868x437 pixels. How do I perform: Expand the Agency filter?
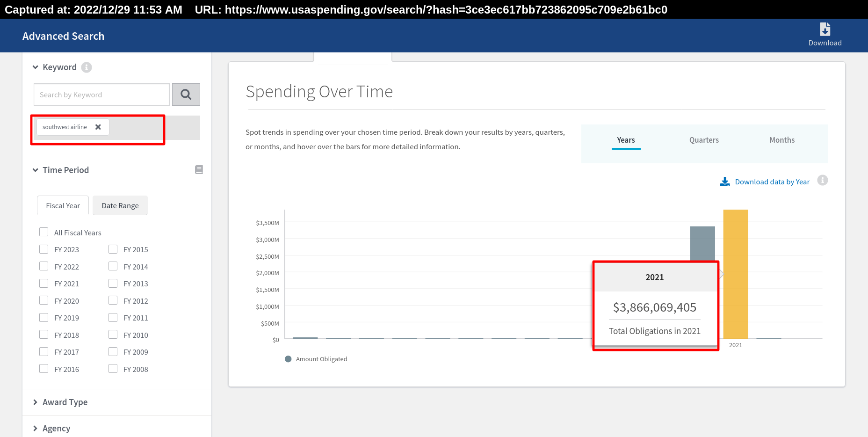tap(35, 429)
